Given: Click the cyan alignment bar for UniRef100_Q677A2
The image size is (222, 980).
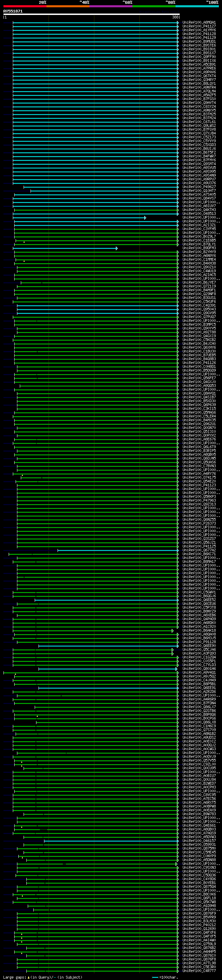Looking at the screenshot, I should tap(118, 550).
